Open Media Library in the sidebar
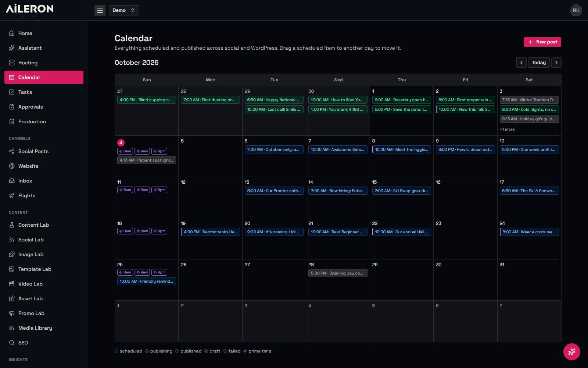Screen dimensions: 588x368 (44, 328)
